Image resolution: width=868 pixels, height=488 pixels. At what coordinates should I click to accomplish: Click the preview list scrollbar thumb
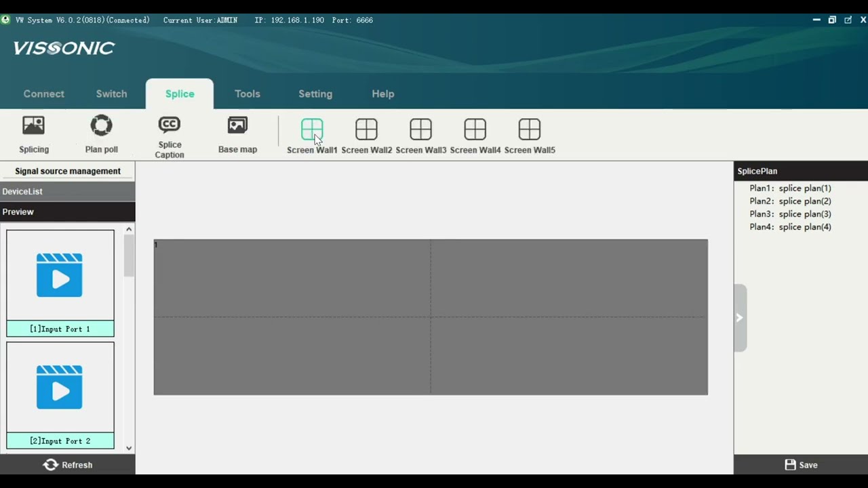click(x=129, y=256)
